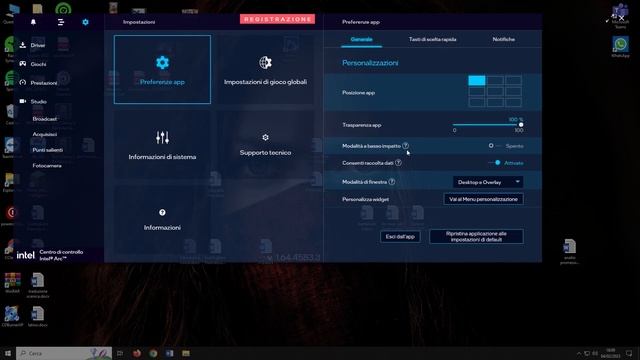Click the Intel logo in sidebar footer

pyautogui.click(x=25, y=255)
